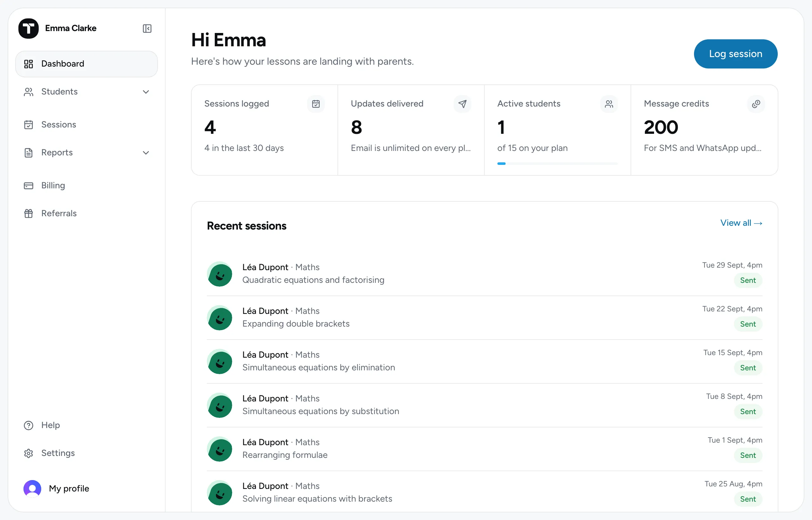This screenshot has height=520, width=812.
Task: Open Students in the sidebar
Action: (87, 92)
